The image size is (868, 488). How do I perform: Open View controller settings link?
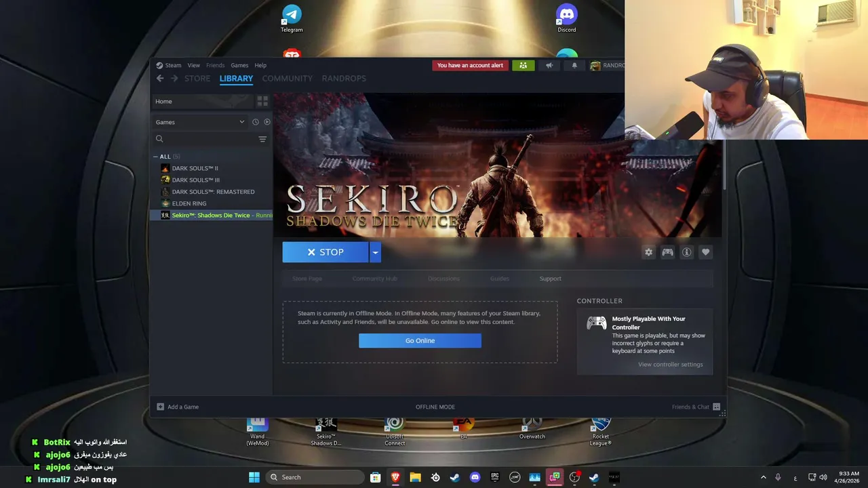coord(670,365)
